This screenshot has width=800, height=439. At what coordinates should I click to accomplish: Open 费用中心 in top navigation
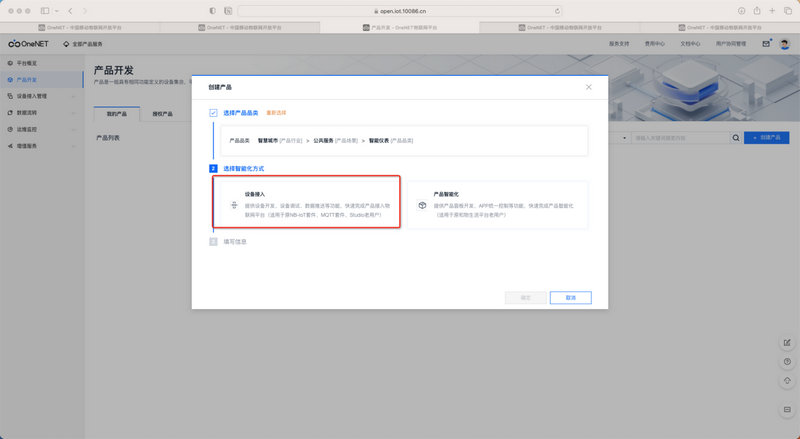655,44
